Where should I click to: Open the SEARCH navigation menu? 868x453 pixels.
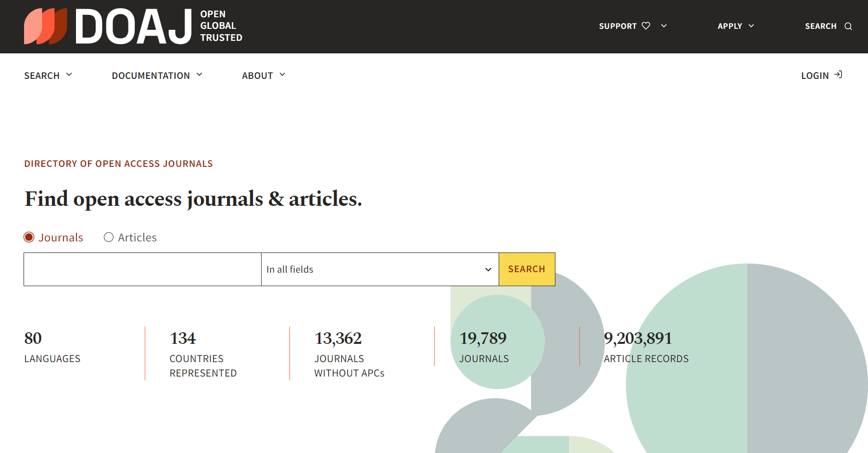42,75
